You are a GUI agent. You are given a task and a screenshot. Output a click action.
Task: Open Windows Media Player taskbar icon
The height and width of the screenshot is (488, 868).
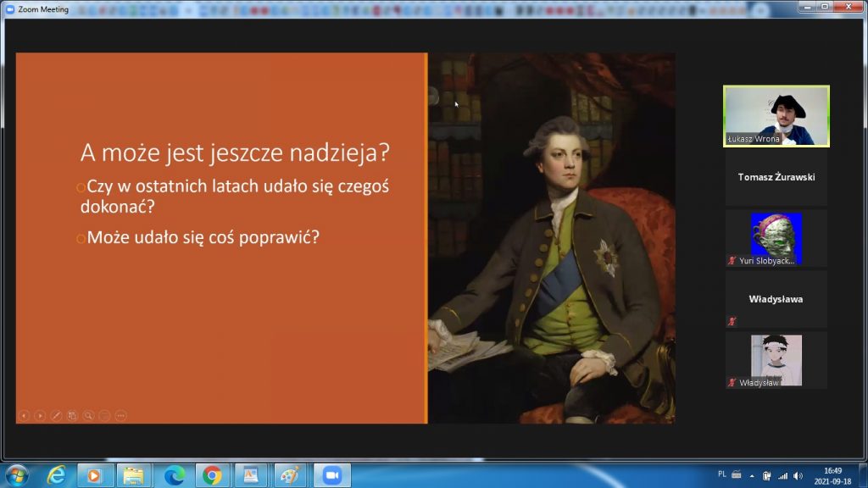click(95, 475)
